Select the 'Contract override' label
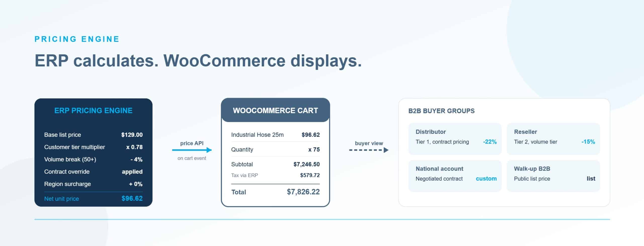This screenshot has width=644, height=246. tap(67, 172)
